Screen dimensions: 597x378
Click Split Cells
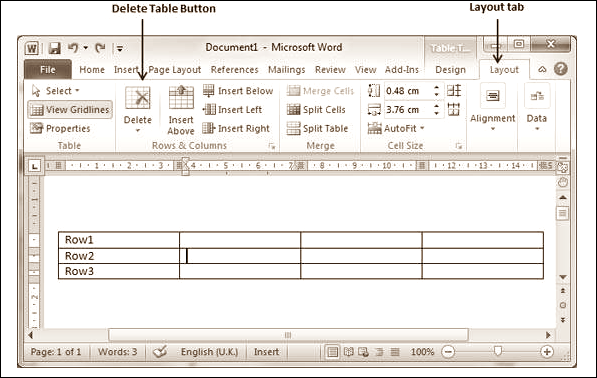316,110
